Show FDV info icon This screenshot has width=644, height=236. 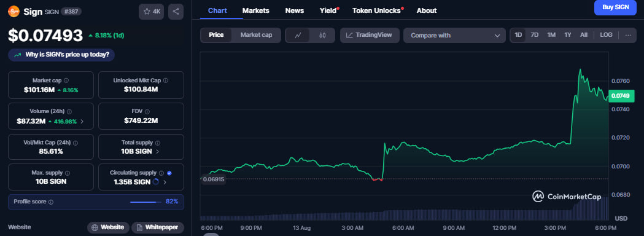pos(147,111)
